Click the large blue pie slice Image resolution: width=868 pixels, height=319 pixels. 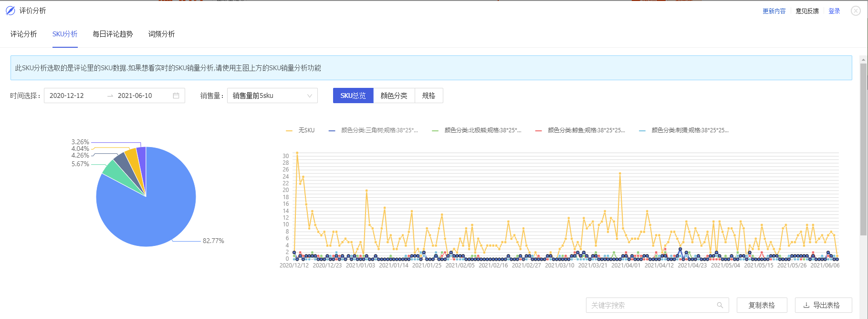pos(143,210)
